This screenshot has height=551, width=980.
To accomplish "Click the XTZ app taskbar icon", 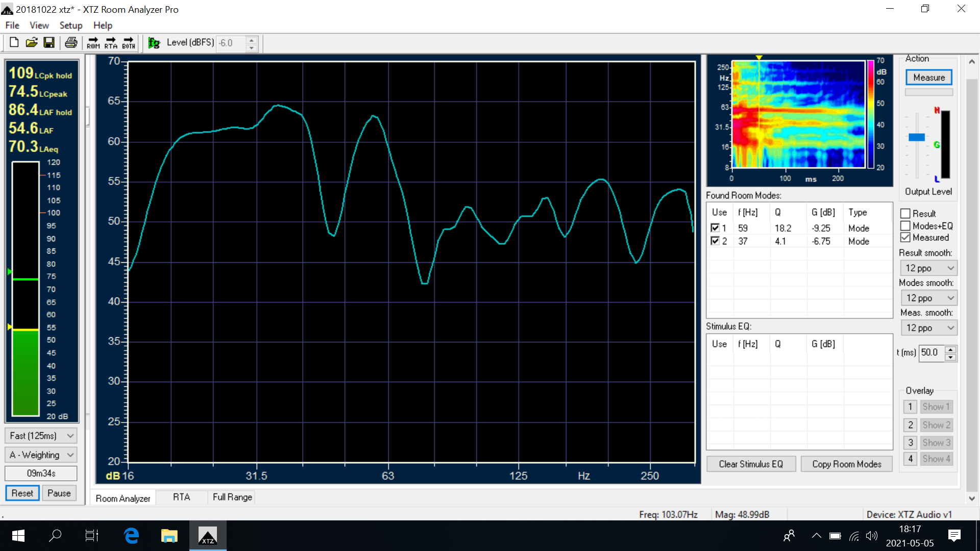I will (208, 536).
